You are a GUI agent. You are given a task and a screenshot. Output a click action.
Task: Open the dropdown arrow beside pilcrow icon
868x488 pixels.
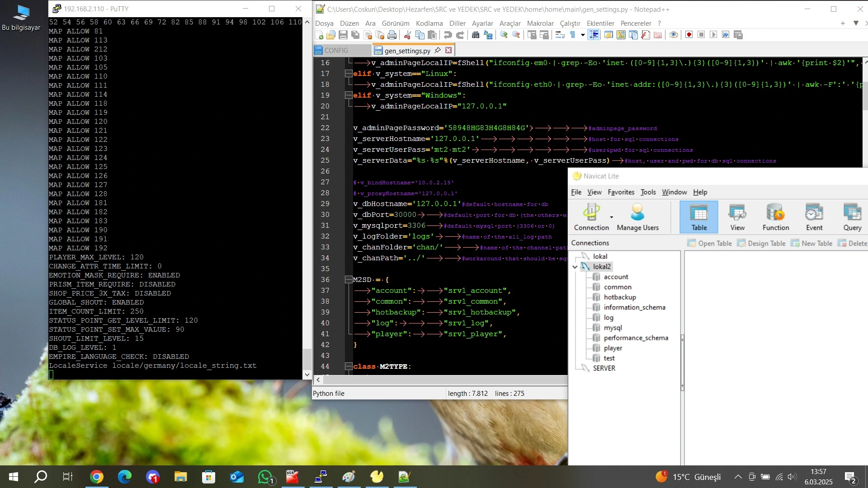583,35
